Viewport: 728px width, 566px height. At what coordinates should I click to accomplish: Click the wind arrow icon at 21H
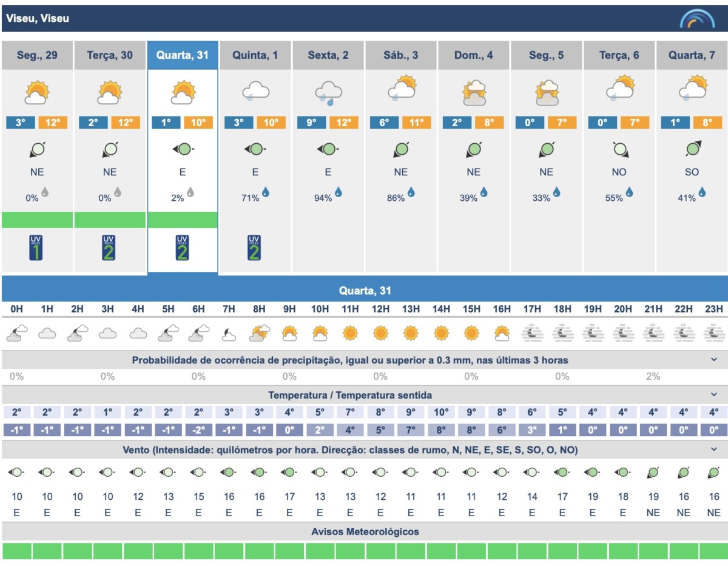653,472
